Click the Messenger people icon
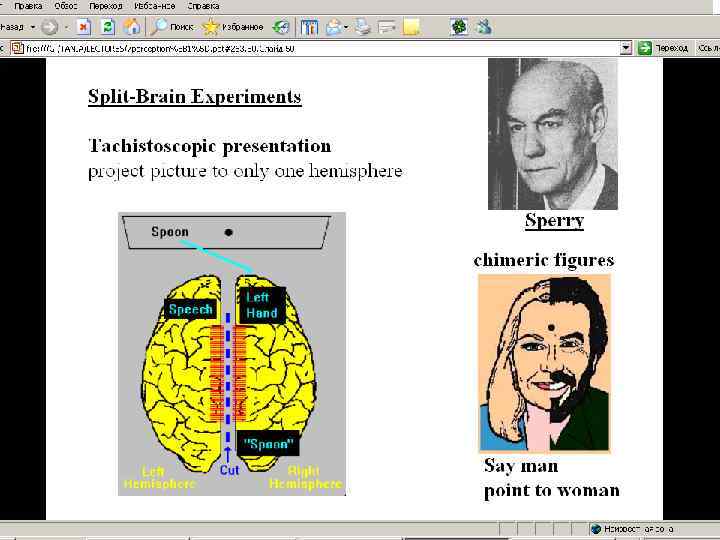Viewport: 720px width, 540px height. pyautogui.click(x=483, y=27)
